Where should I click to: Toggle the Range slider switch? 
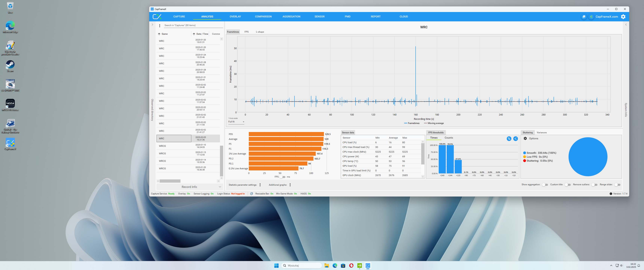point(617,185)
